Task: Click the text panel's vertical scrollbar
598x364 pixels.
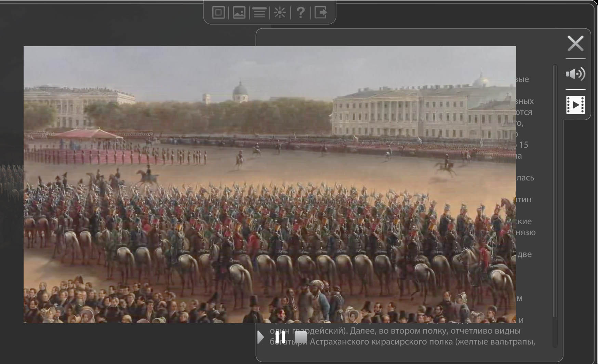Action: point(555,205)
